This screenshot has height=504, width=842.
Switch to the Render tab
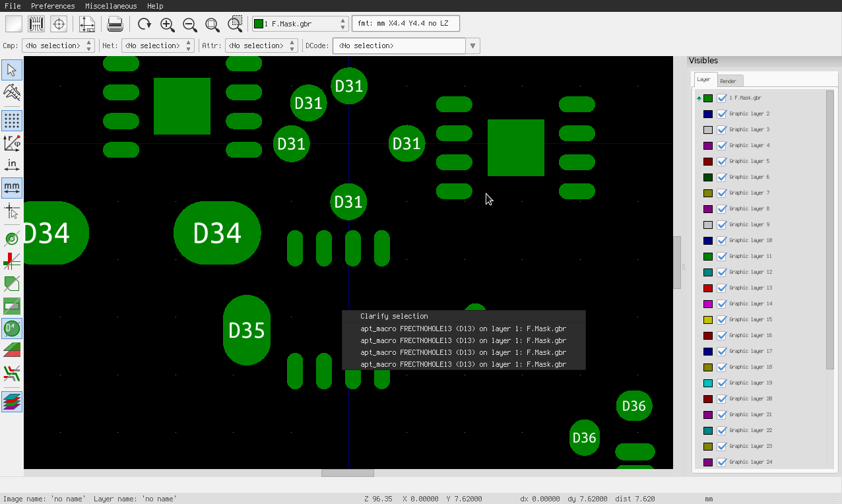click(x=729, y=81)
